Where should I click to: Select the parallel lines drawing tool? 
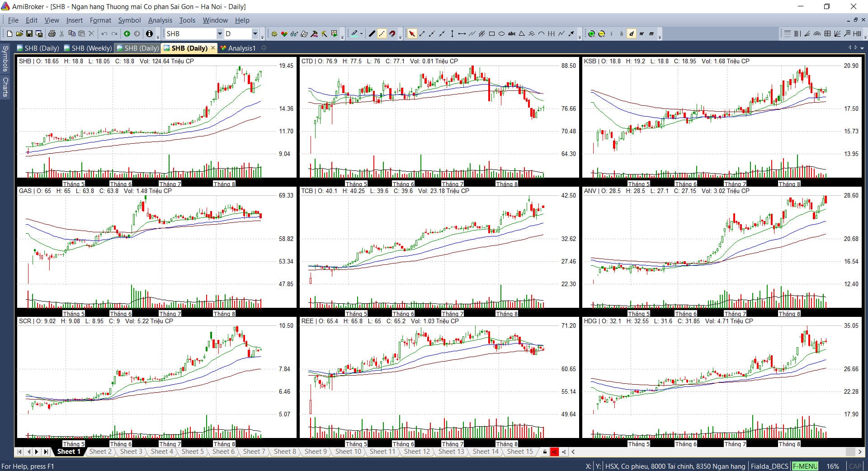tap(472, 34)
